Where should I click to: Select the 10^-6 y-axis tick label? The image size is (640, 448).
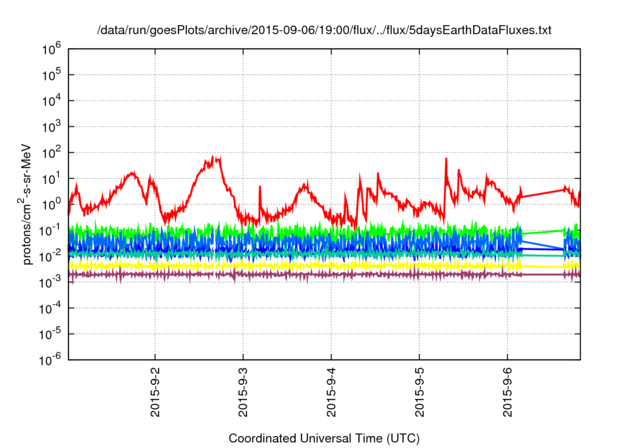pos(51,360)
